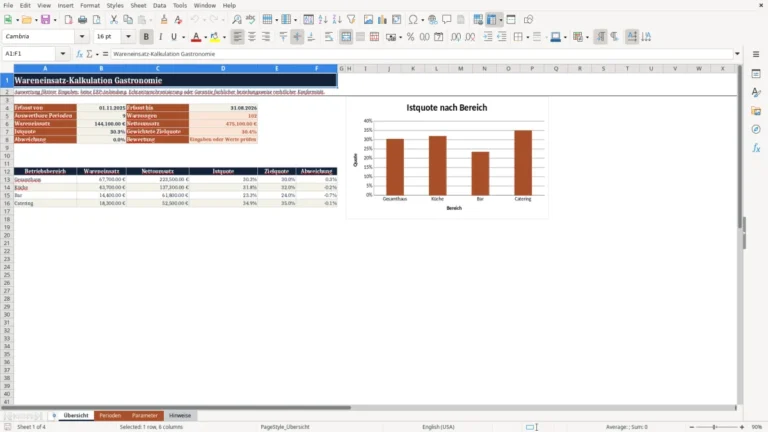
Task: Click the Cut scissors icon
Action: click(114, 20)
